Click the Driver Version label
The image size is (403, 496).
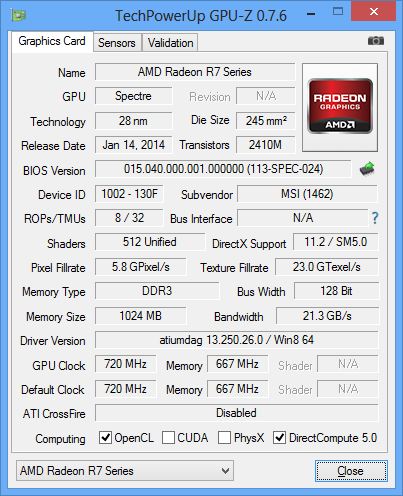[x=53, y=341]
